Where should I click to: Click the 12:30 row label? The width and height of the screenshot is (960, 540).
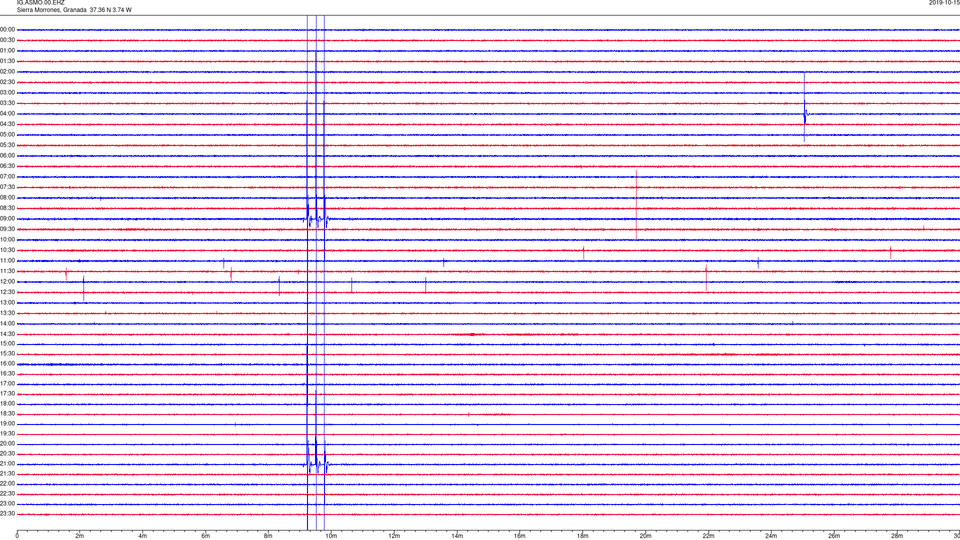click(7, 292)
